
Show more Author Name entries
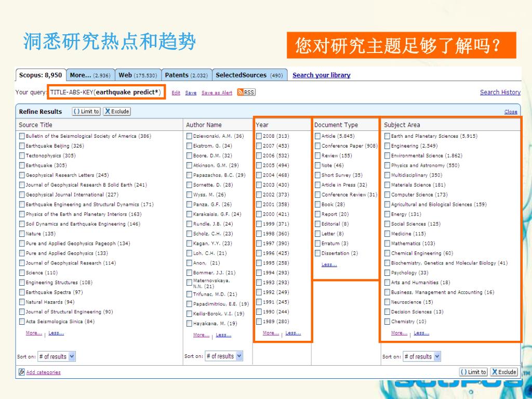pyautogui.click(x=201, y=335)
